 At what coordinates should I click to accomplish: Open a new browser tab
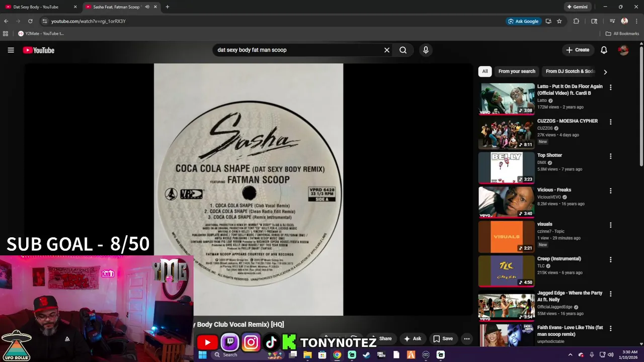coord(167,7)
